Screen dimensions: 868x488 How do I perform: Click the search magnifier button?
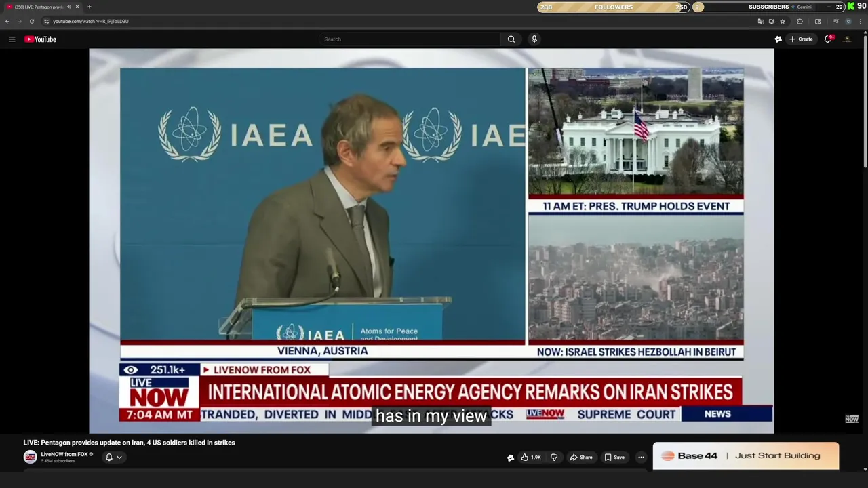coord(511,39)
